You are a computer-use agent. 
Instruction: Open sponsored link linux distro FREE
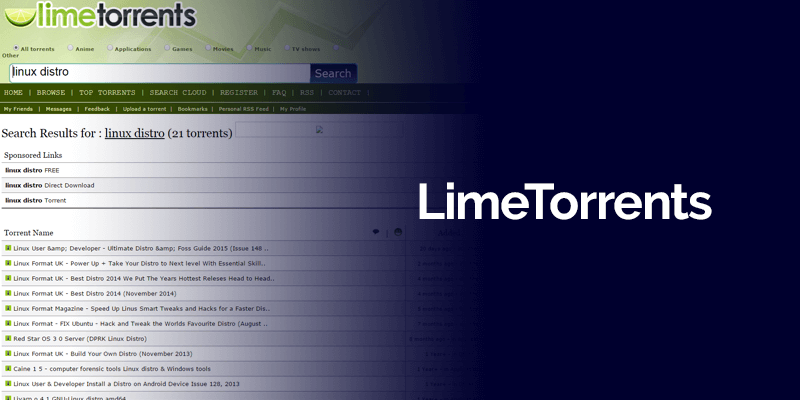(32, 170)
